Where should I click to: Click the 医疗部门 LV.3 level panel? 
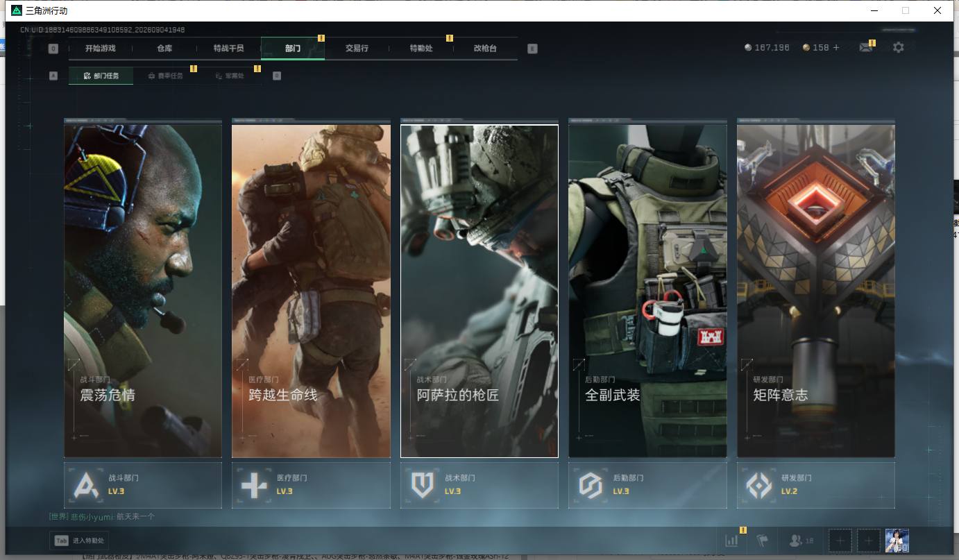click(x=311, y=486)
